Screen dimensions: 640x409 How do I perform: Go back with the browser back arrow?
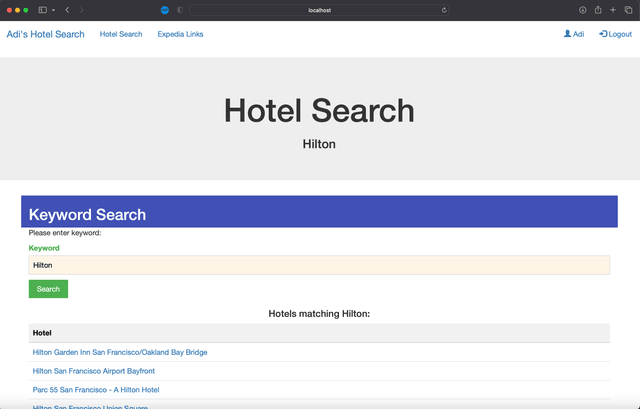pos(67,10)
